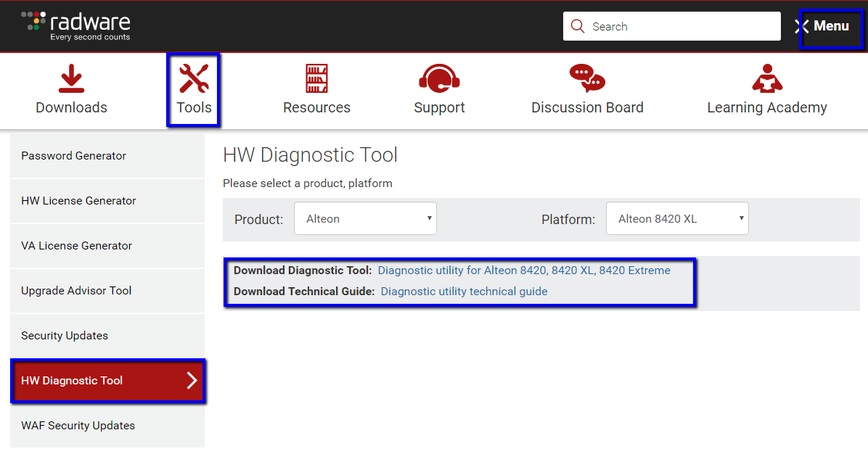Open the Tools section icon
Image resolution: width=868 pixels, height=454 pixels.
[193, 78]
